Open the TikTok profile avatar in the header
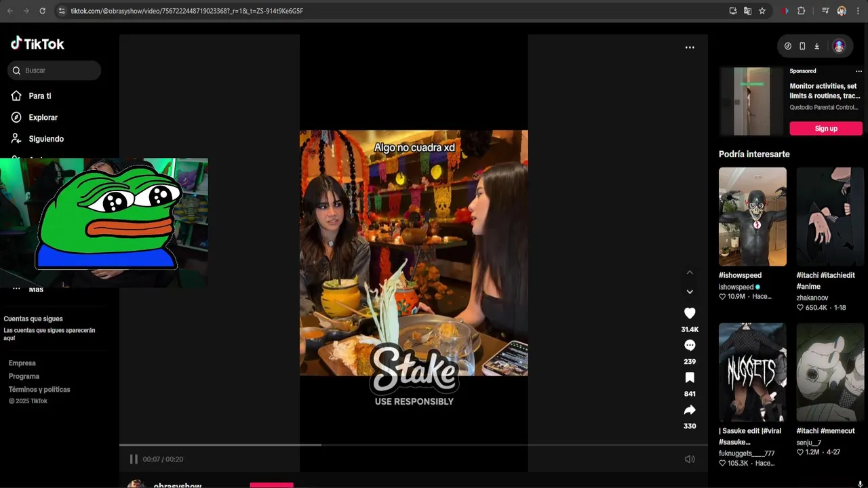This screenshot has width=868, height=488. (x=839, y=46)
